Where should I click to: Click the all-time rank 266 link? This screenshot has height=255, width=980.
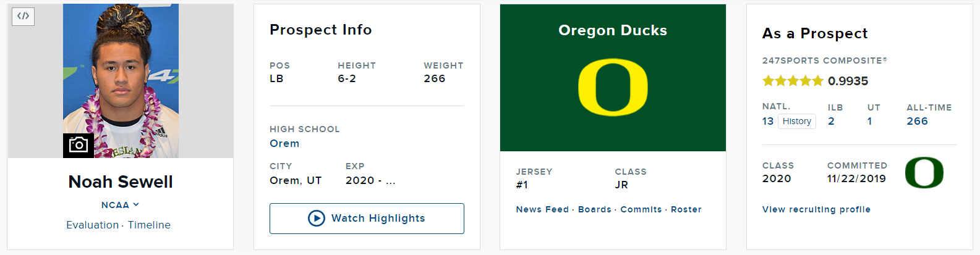point(917,121)
